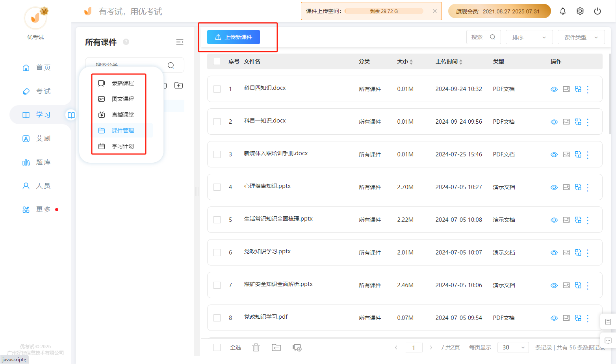Click convert icon for 生活常识知识全面梳理.pptx
Viewport: 616px width, 364px height.
(578, 220)
